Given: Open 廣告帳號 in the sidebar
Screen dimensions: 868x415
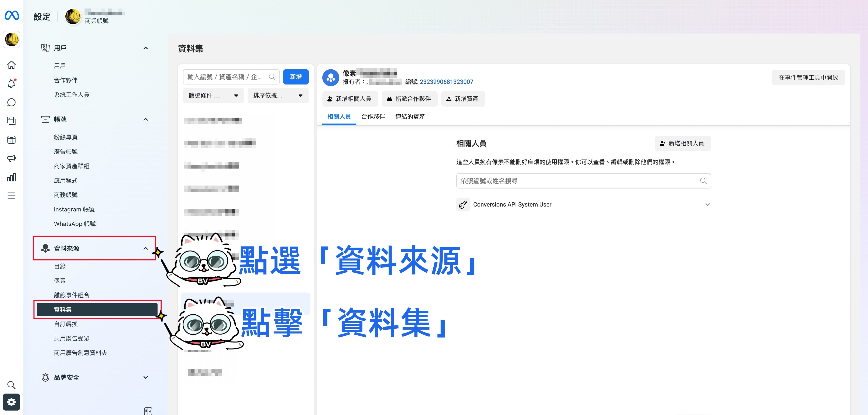Looking at the screenshot, I should tap(66, 152).
